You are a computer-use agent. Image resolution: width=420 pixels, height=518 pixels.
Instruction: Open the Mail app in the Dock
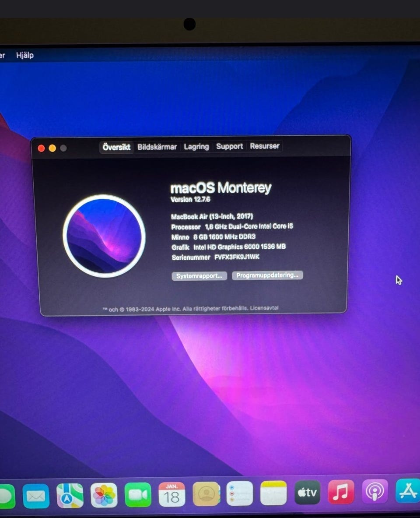(x=36, y=496)
